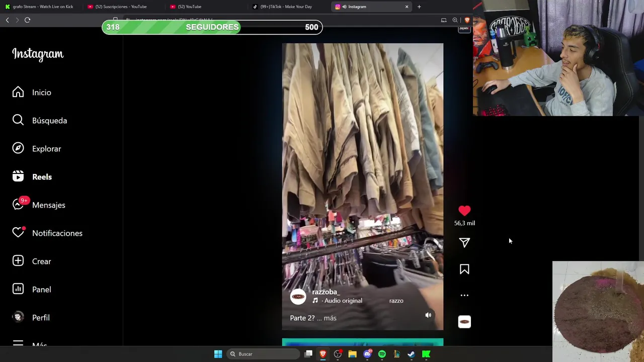Expand caption with 'más' link
Viewport: 644px width, 362px height.
coord(330,318)
